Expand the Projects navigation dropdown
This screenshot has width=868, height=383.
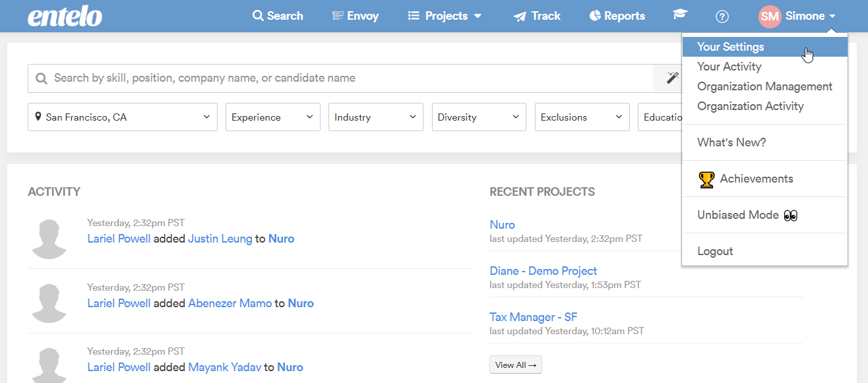(445, 16)
